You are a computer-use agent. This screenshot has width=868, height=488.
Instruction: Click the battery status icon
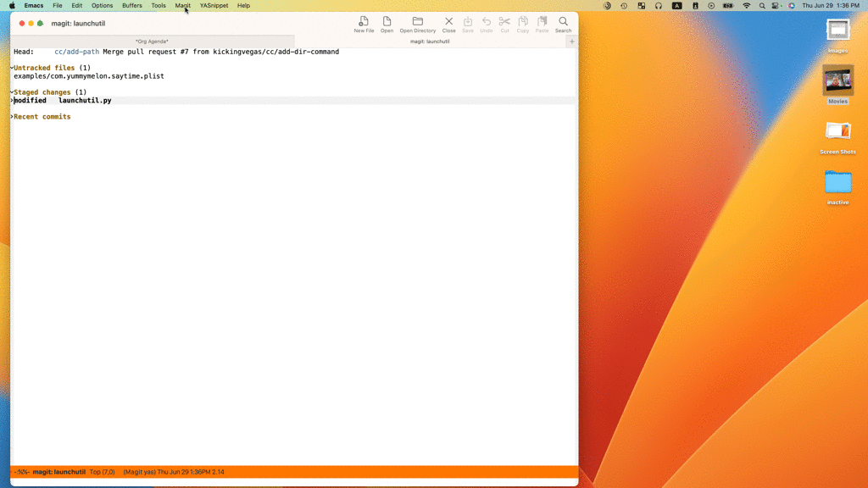click(x=728, y=6)
